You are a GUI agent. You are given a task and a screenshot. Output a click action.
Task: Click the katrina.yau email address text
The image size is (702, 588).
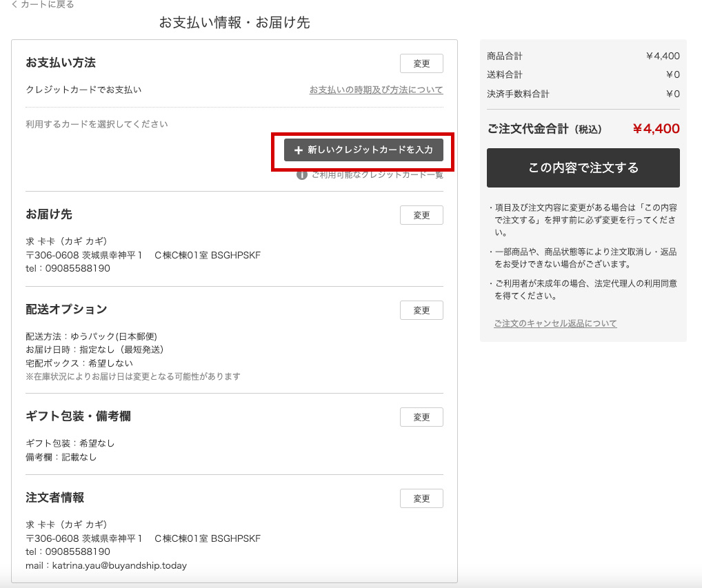[119, 565]
